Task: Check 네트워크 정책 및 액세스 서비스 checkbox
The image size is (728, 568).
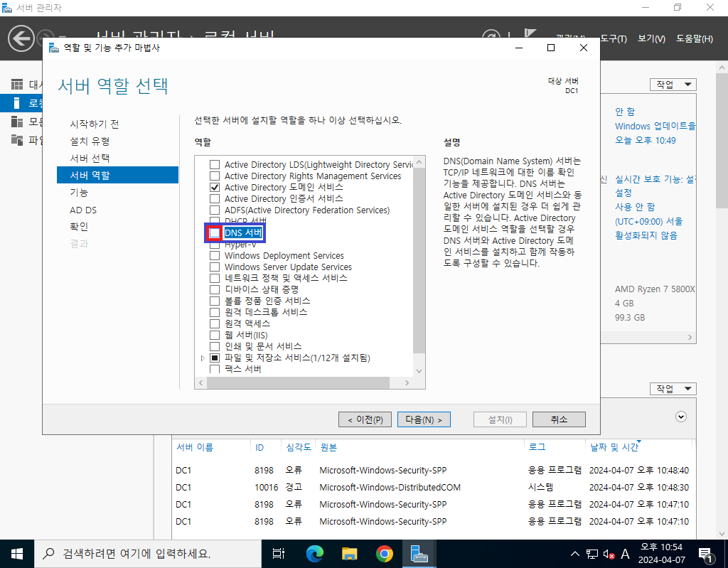Action: coord(215,278)
